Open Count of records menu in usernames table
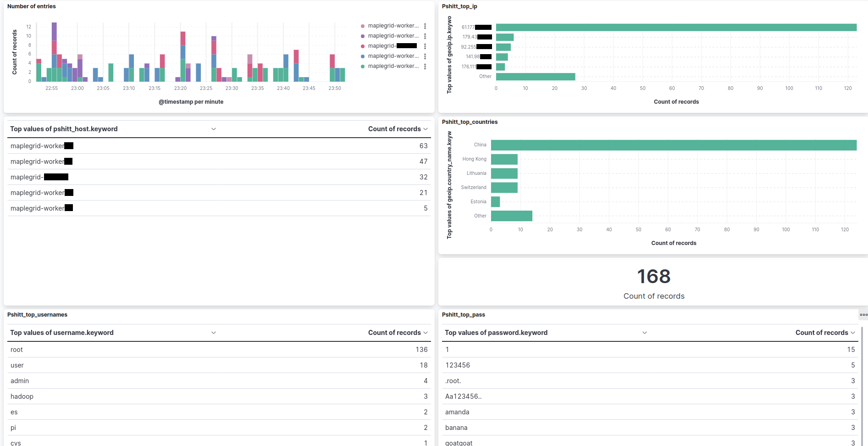Viewport: 868px width, 446px height. pos(426,333)
